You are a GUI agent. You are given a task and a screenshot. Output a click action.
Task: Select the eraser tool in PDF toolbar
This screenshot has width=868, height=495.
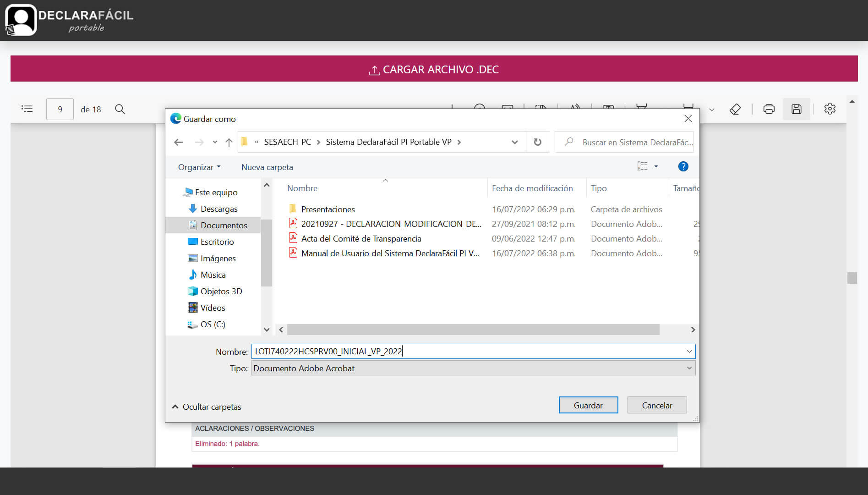pos(735,109)
